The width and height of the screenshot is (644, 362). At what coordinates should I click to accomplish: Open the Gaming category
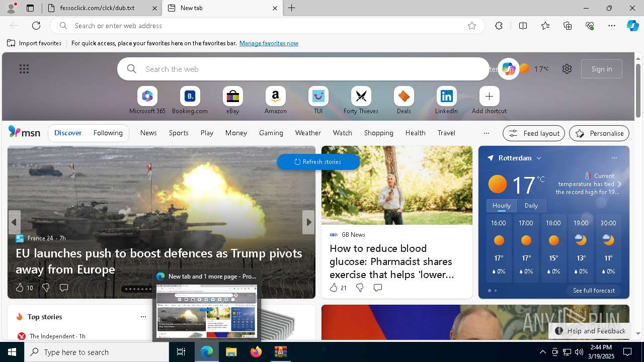271,133
